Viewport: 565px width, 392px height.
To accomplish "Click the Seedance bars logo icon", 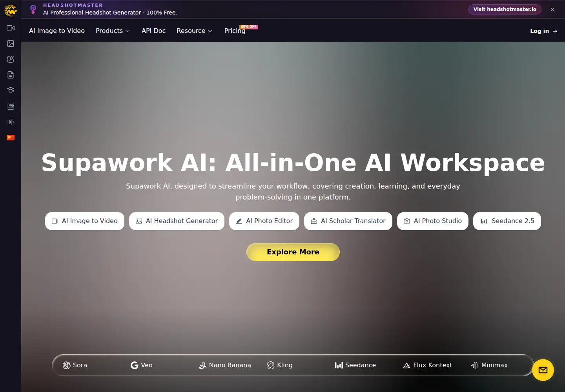I will click(x=339, y=365).
